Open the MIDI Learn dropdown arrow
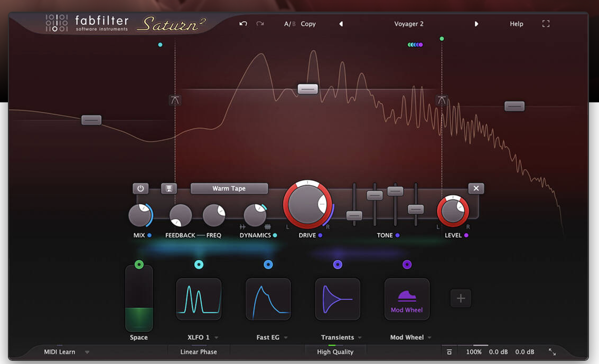The width and height of the screenshot is (599, 364). click(x=87, y=352)
